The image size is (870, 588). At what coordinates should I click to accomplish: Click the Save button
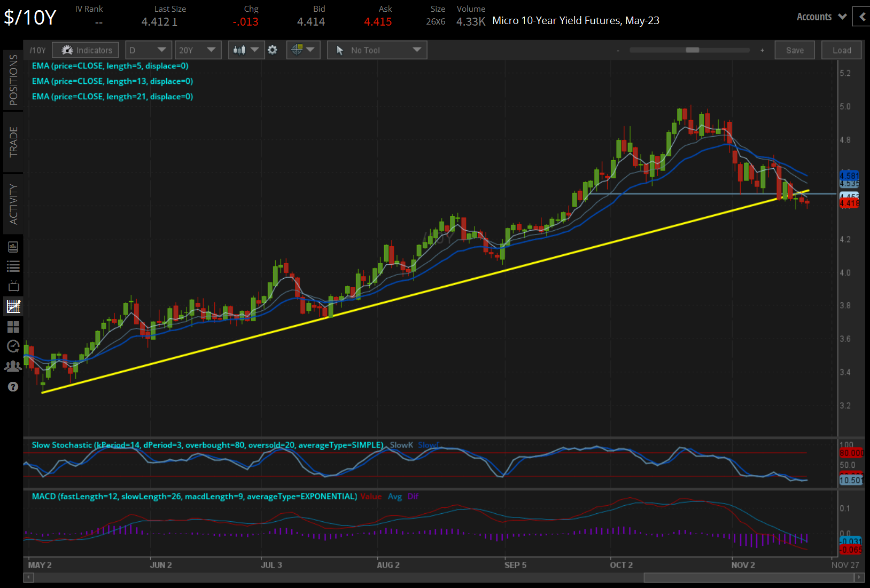tap(795, 50)
